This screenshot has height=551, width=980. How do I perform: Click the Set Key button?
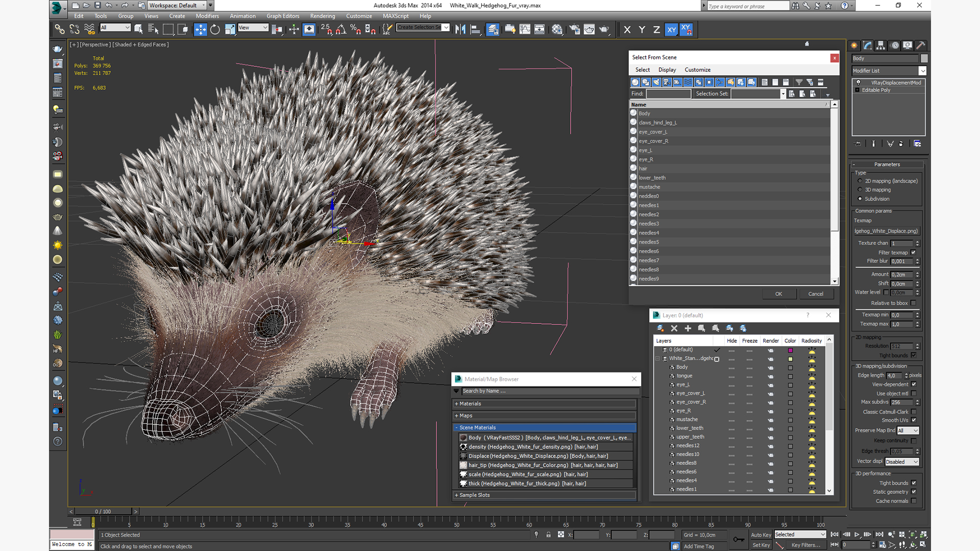[761, 545]
